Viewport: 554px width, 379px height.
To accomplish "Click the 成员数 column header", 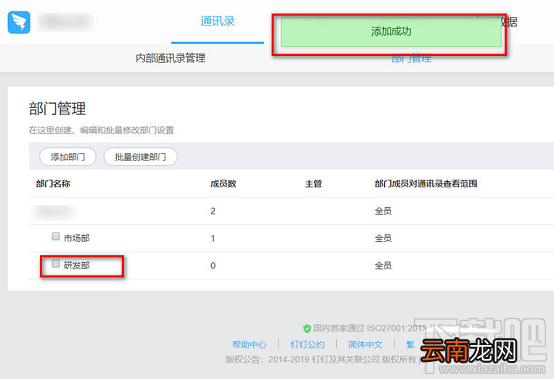I will pyautogui.click(x=223, y=184).
